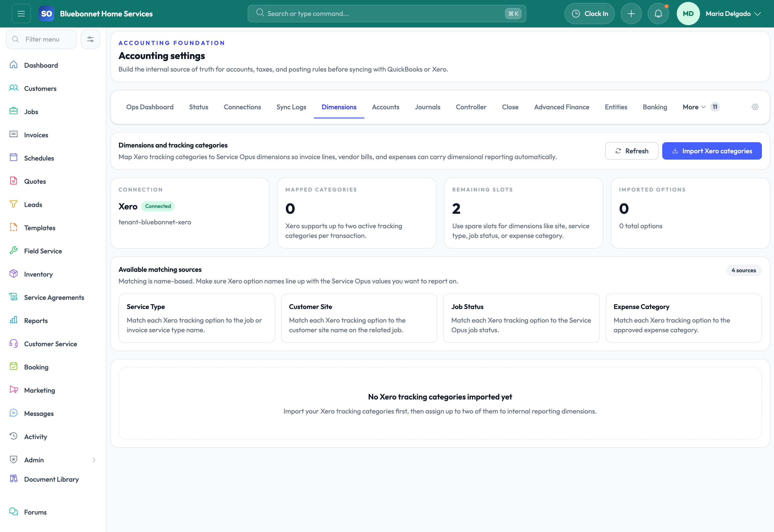Switch to the Close tab
This screenshot has width=774, height=532.
(510, 107)
